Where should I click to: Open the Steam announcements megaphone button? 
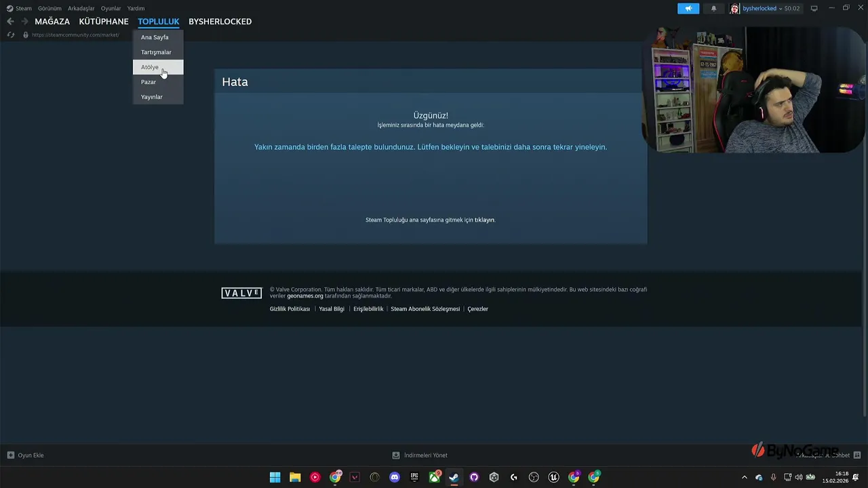pos(688,8)
